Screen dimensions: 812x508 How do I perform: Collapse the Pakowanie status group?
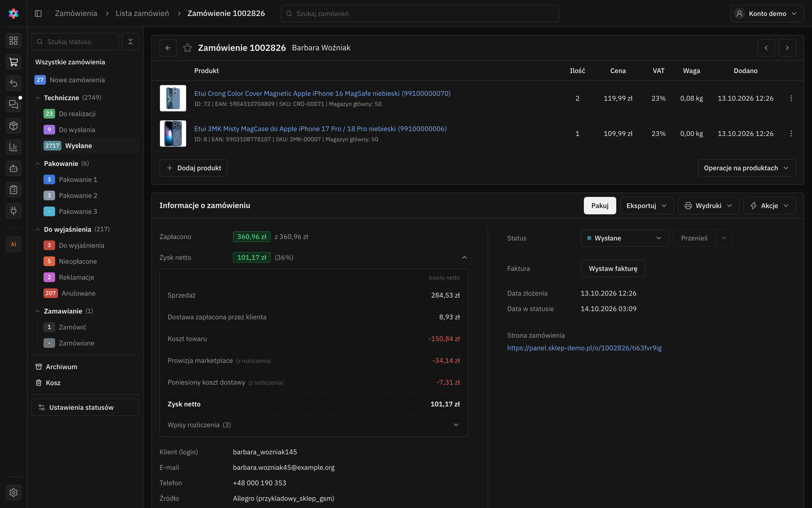pos(38,164)
